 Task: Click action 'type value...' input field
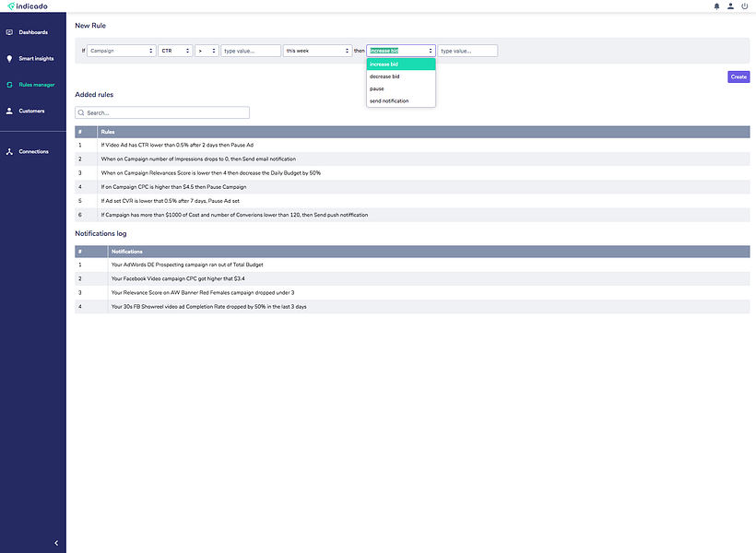467,51
